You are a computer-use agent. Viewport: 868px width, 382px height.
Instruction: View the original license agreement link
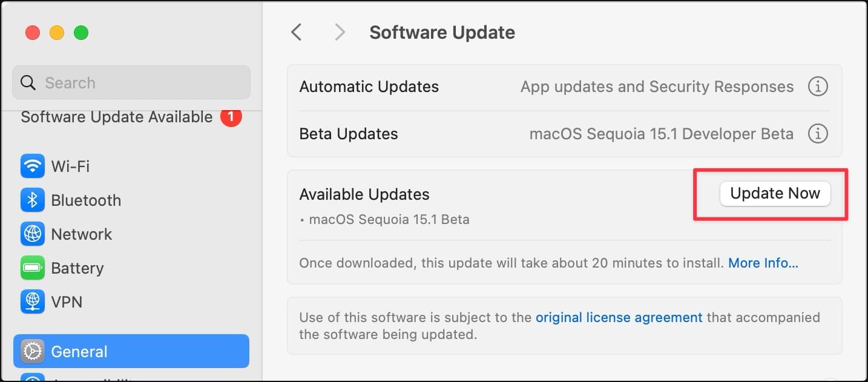coord(619,317)
